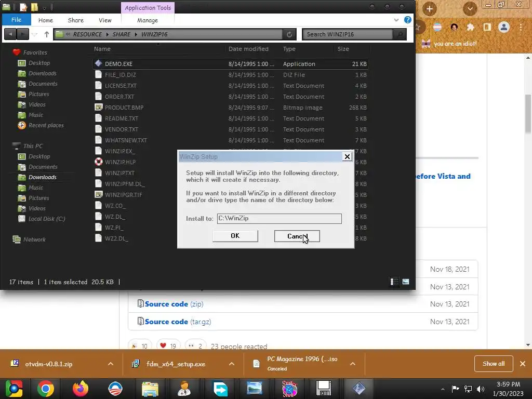Open the Manage ribbon tab
Image resolution: width=532 pixels, height=399 pixels.
[147, 20]
